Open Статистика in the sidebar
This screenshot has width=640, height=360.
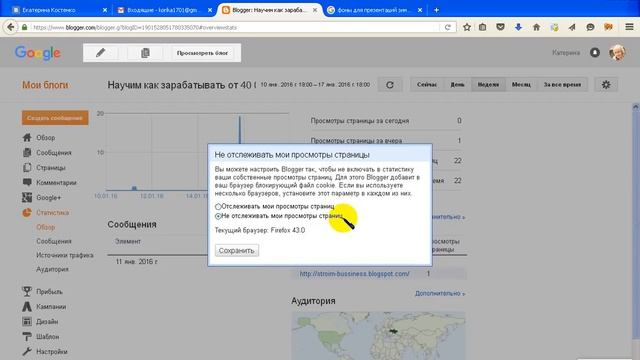[x=52, y=213]
